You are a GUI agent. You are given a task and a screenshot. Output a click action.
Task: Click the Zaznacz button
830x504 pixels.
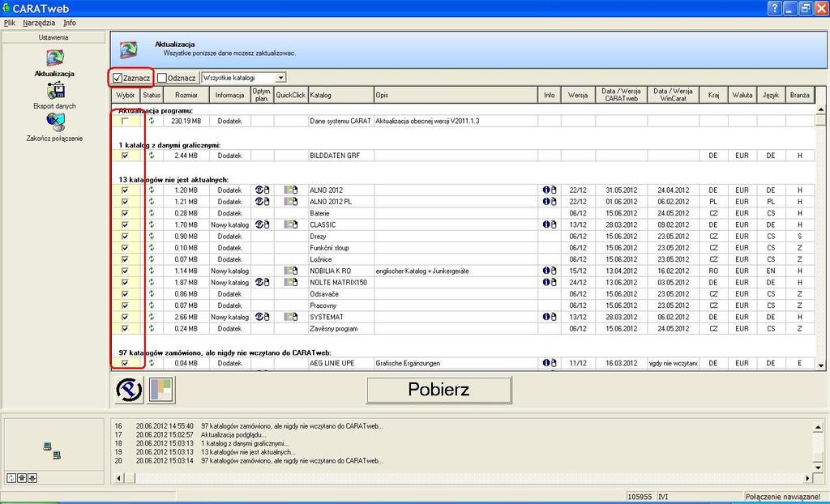(132, 78)
